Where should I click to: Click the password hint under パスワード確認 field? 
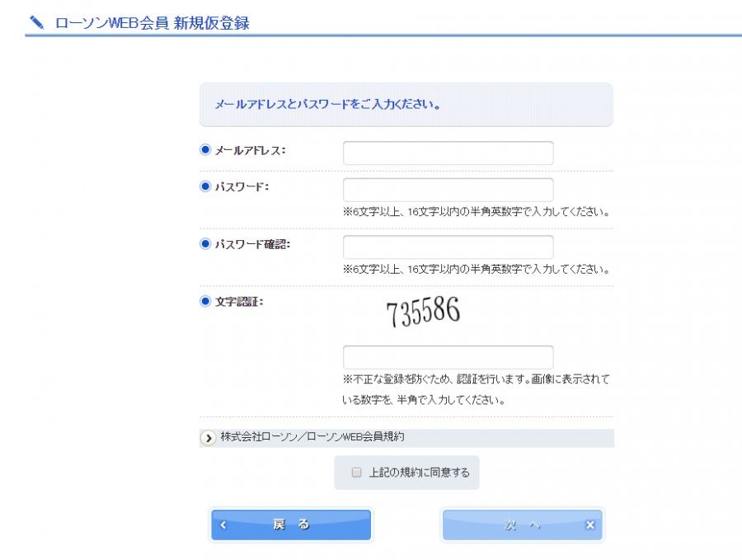coord(476,270)
